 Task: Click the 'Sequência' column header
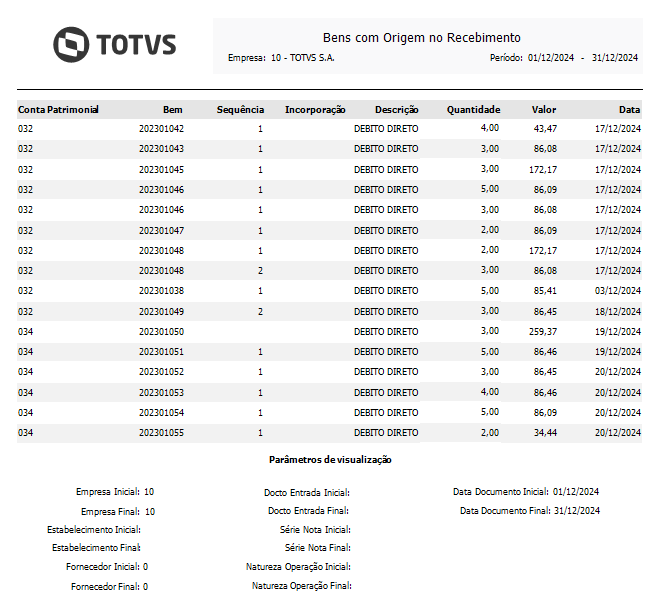(x=240, y=110)
